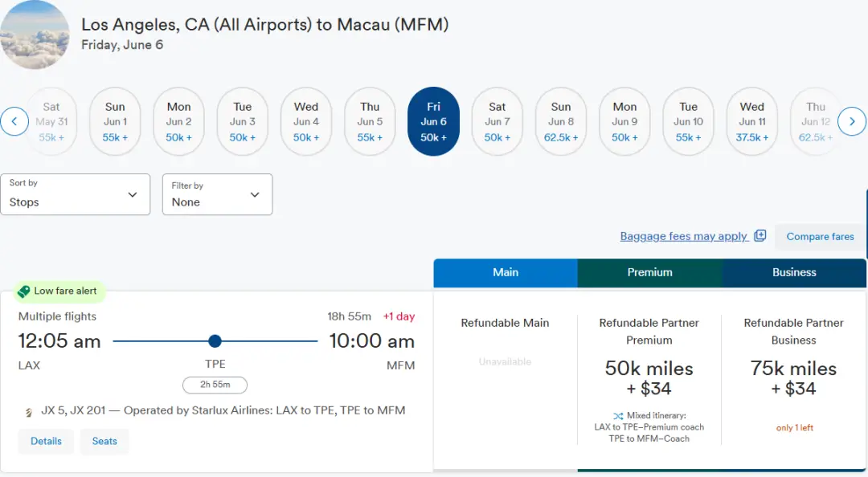Pick Sun Jun 1 55k date
This screenshot has width=868, height=477.
(115, 121)
